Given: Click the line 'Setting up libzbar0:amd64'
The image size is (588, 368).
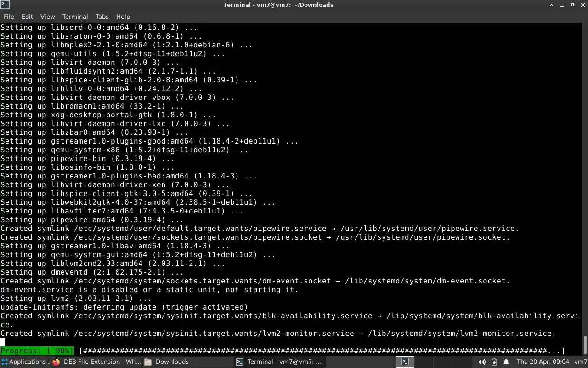Looking at the screenshot, I should point(94,132).
